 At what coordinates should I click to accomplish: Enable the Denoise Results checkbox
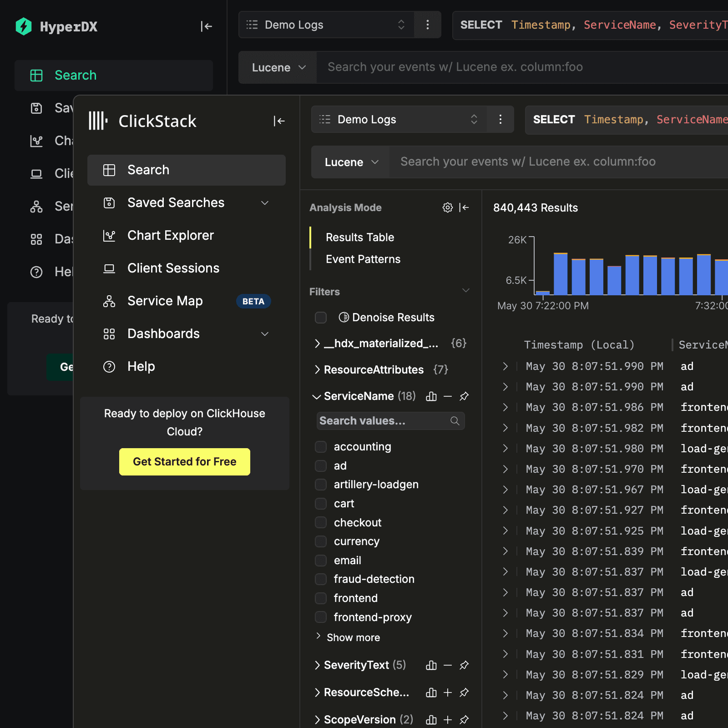[321, 318]
